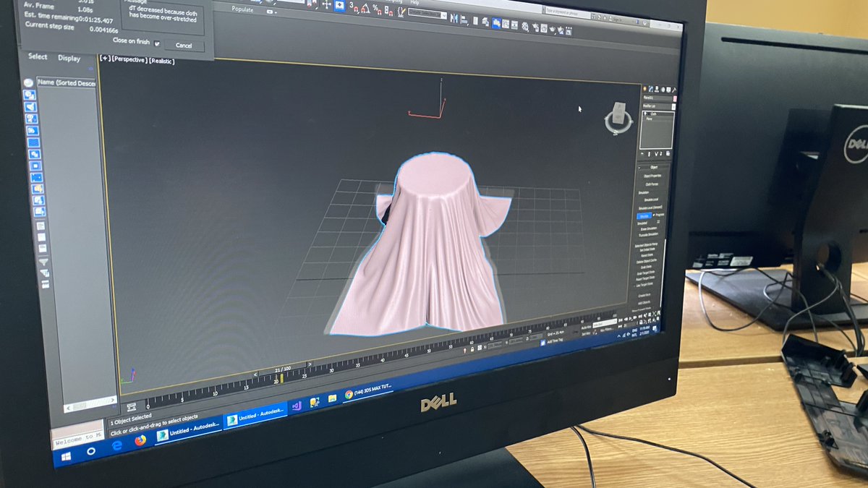Cancel the cloth simulation dialog
The width and height of the screenshot is (868, 488).
pos(184,46)
